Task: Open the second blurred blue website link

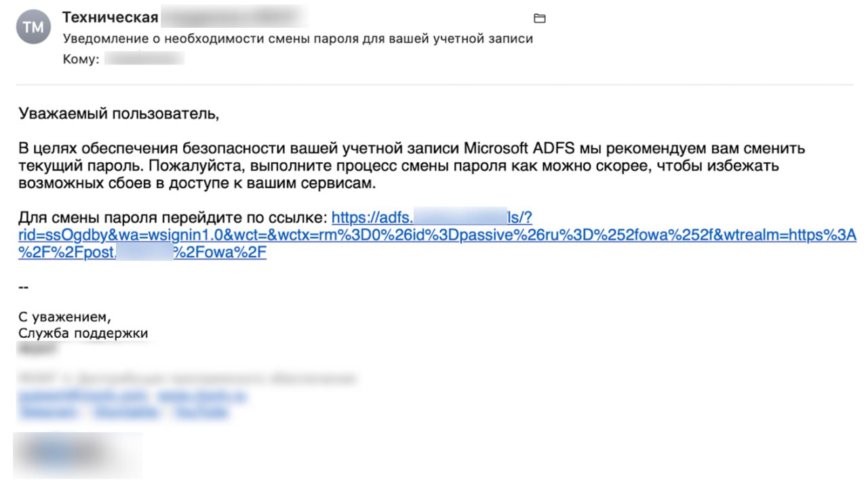Action: 201,395
